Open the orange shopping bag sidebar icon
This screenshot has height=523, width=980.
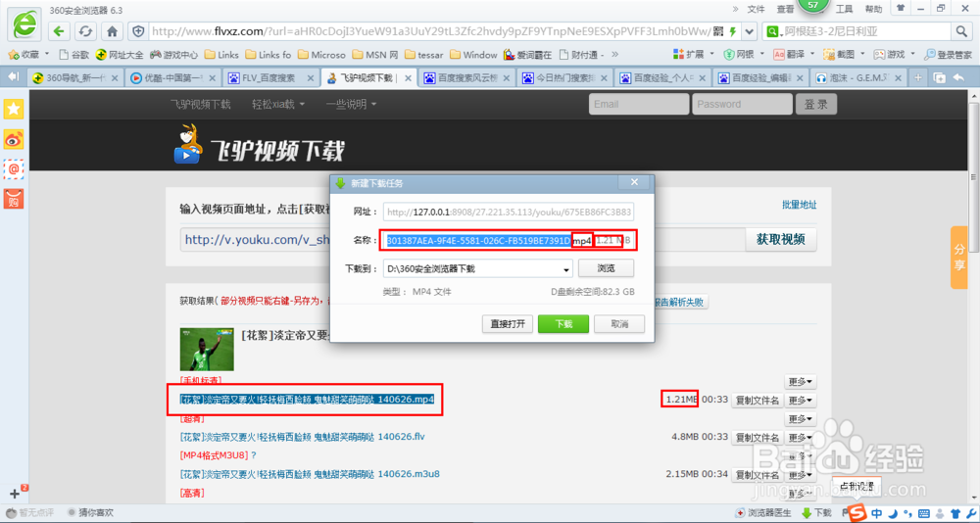tap(14, 199)
